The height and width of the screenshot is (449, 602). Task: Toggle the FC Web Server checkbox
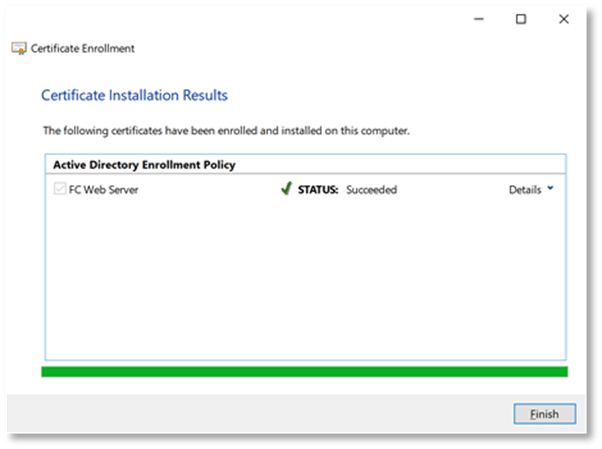point(59,190)
